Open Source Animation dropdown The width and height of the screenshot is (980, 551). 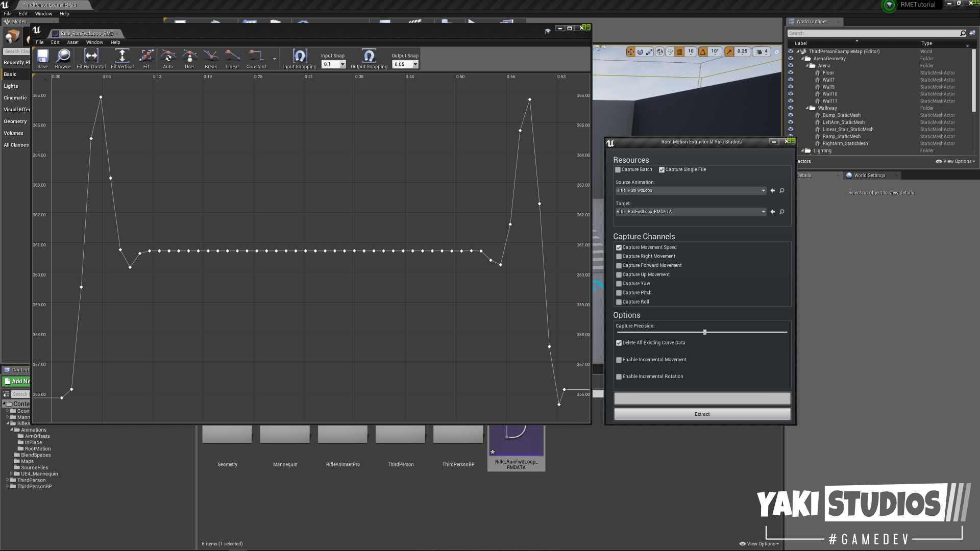click(691, 191)
